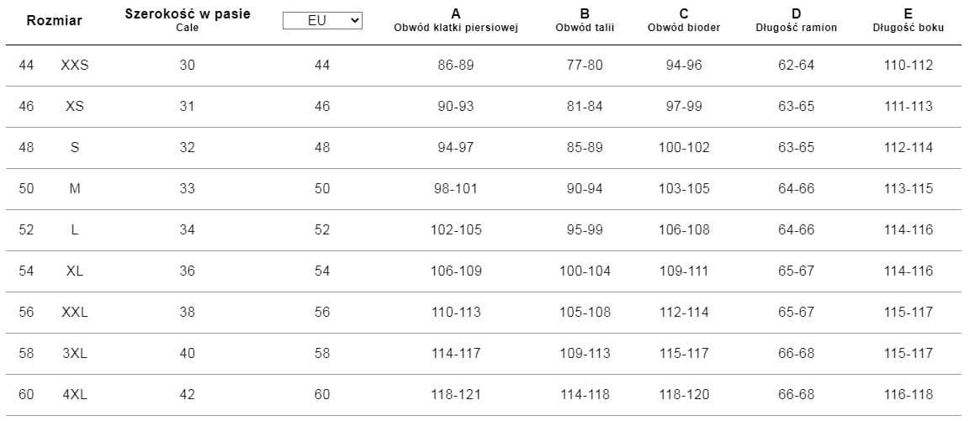
Task: Click the XL size row label
Action: (x=75, y=271)
